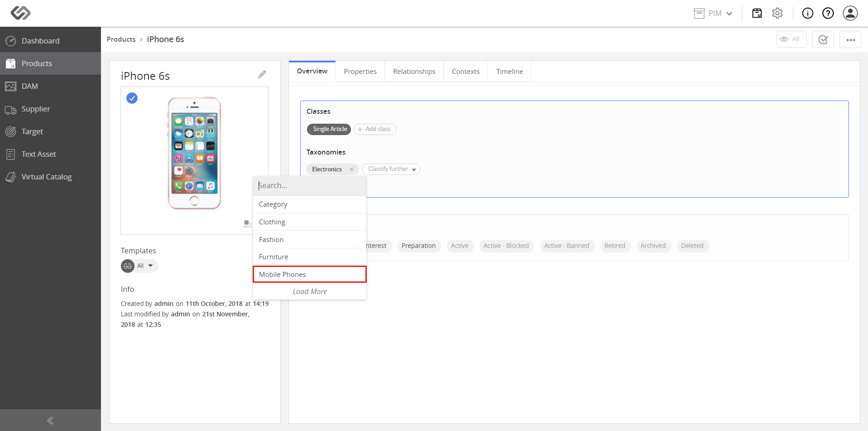The width and height of the screenshot is (868, 431).
Task: Click the Single Article class tag
Action: click(329, 129)
